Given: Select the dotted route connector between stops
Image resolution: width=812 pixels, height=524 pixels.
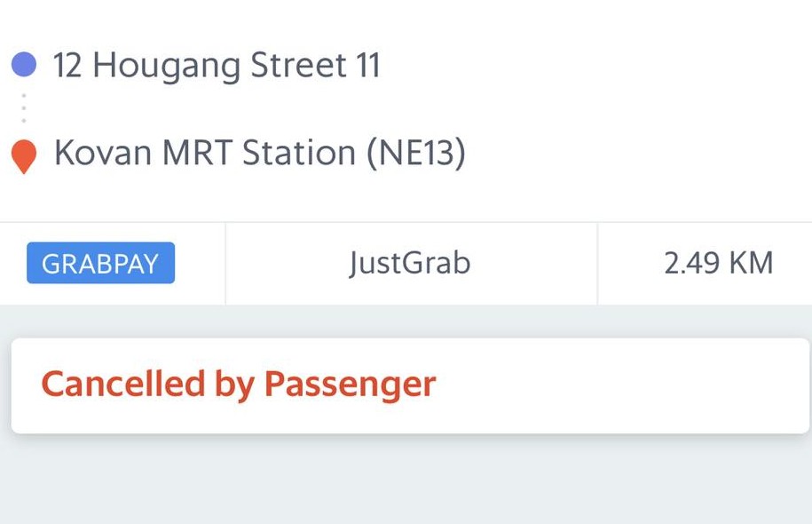Looking at the screenshot, I should (x=24, y=108).
